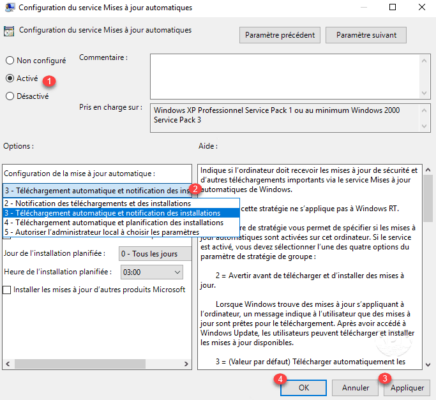Click the Paramètre suivant button
The height and width of the screenshot is (400, 436).
coord(366,35)
